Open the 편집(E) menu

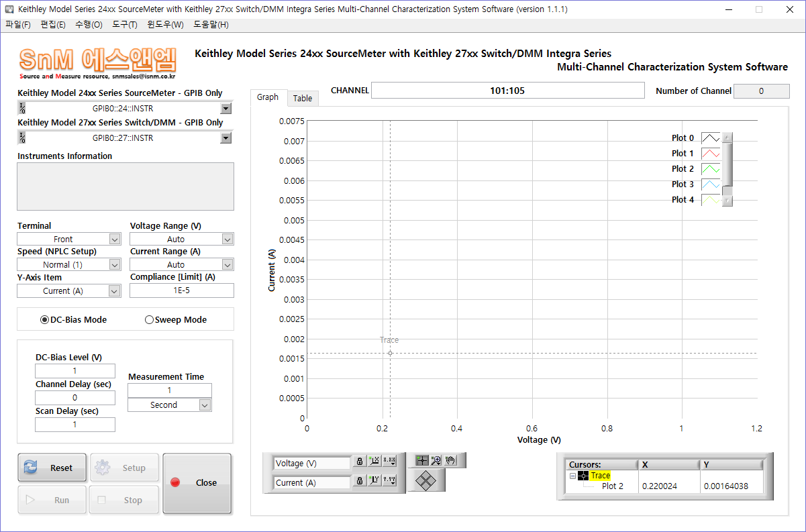tap(53, 25)
